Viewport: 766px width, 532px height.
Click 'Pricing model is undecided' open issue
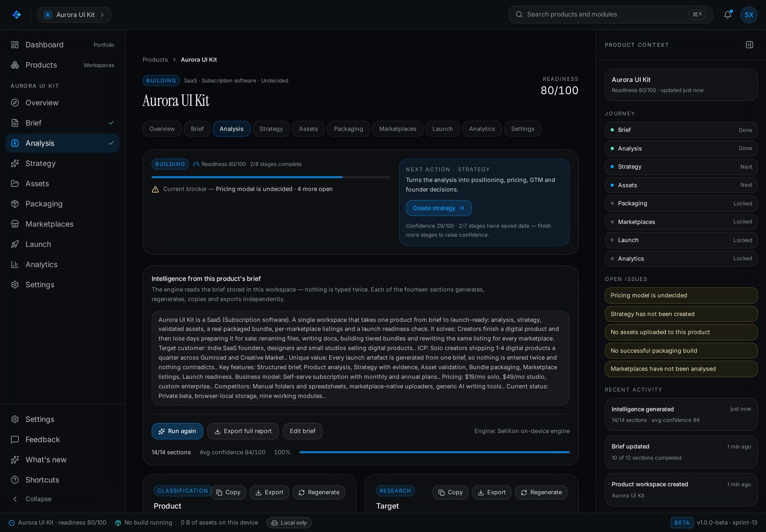(x=681, y=295)
